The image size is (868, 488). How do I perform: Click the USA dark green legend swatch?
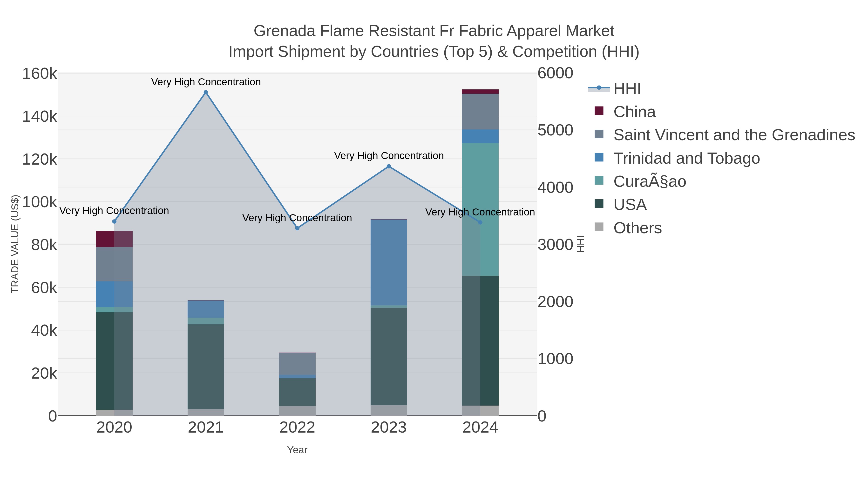[599, 203]
